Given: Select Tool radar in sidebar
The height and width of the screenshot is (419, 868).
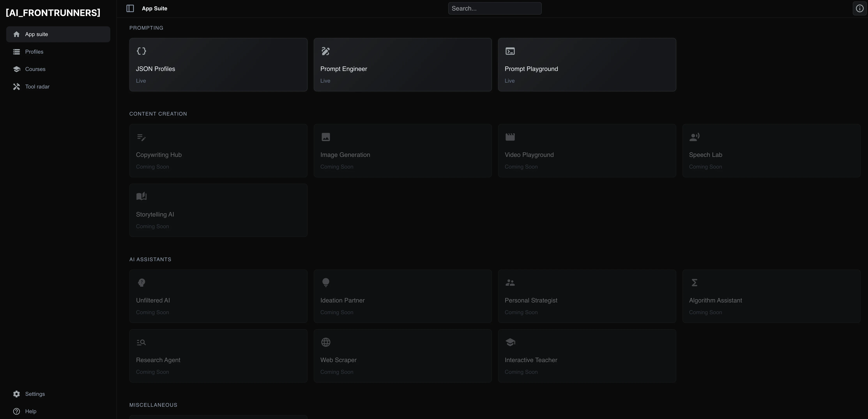Looking at the screenshot, I should [x=58, y=87].
